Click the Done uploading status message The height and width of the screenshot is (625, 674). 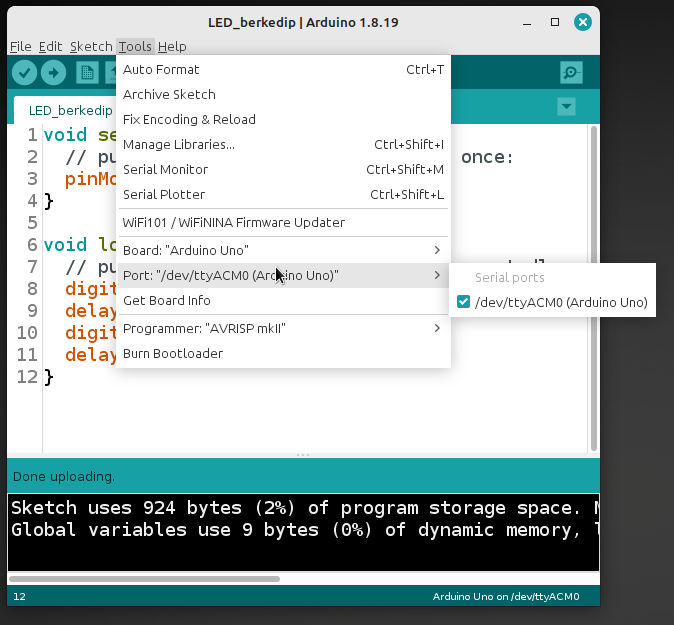tap(64, 476)
